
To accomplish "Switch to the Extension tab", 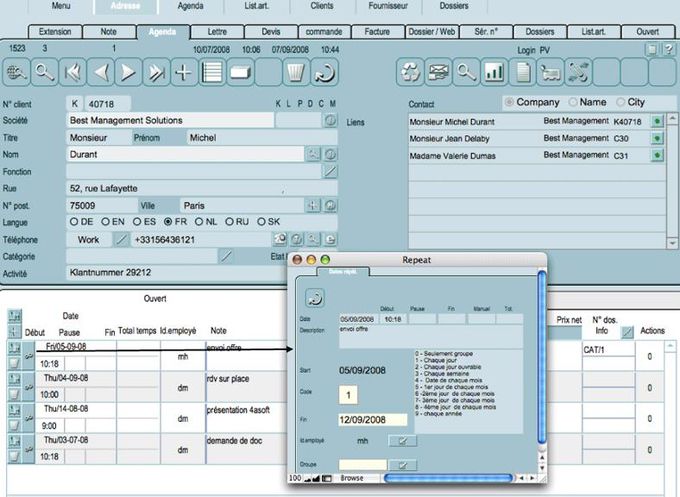I will tap(55, 32).
